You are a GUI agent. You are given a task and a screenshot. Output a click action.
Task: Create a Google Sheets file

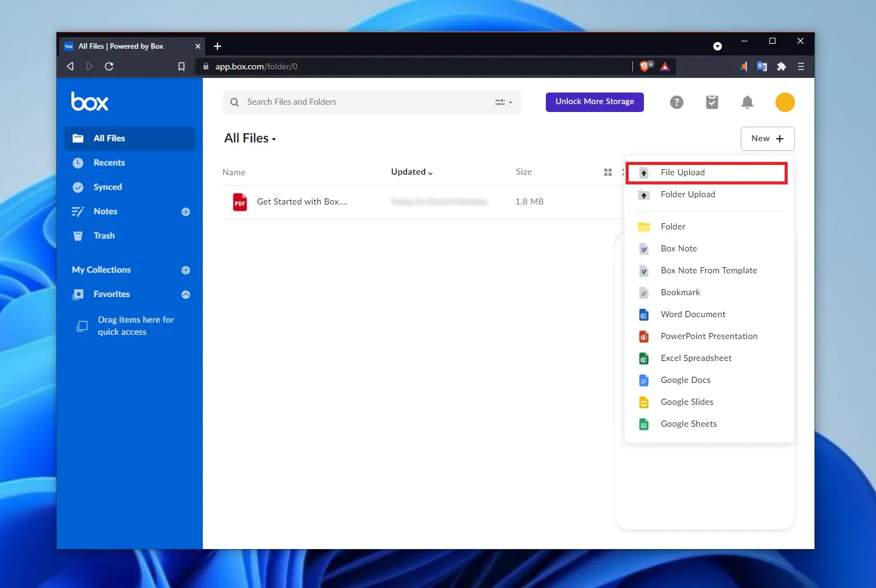coord(709,424)
